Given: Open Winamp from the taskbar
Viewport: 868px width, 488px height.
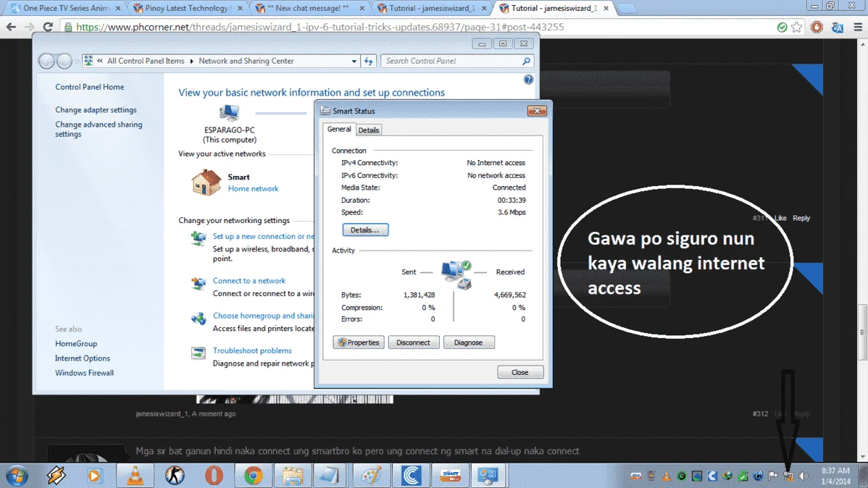Looking at the screenshot, I should point(56,475).
